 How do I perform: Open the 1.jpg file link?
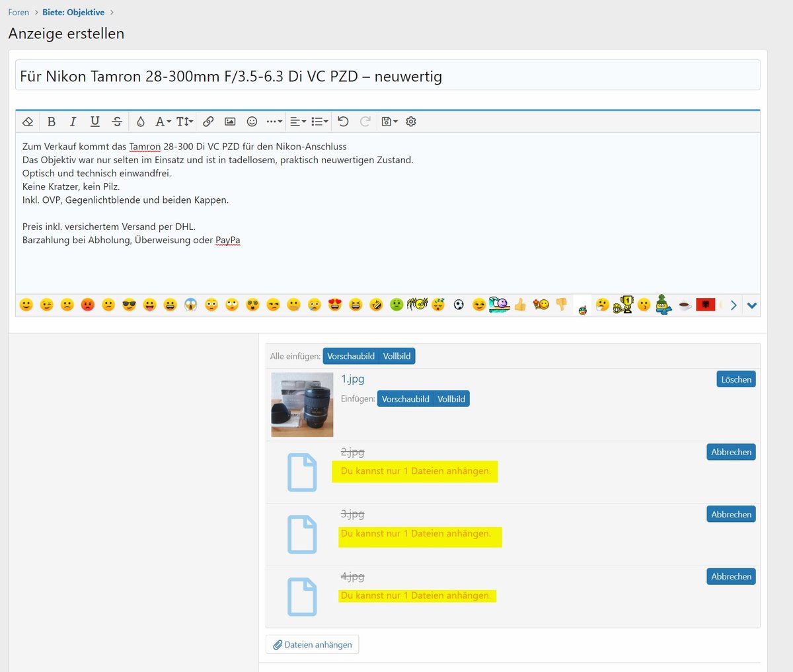click(352, 379)
